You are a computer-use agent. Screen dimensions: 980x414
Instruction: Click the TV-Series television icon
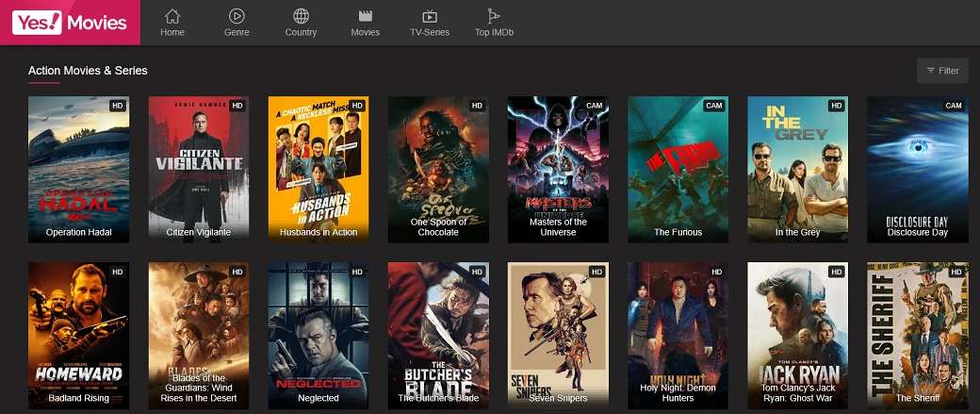(430, 16)
